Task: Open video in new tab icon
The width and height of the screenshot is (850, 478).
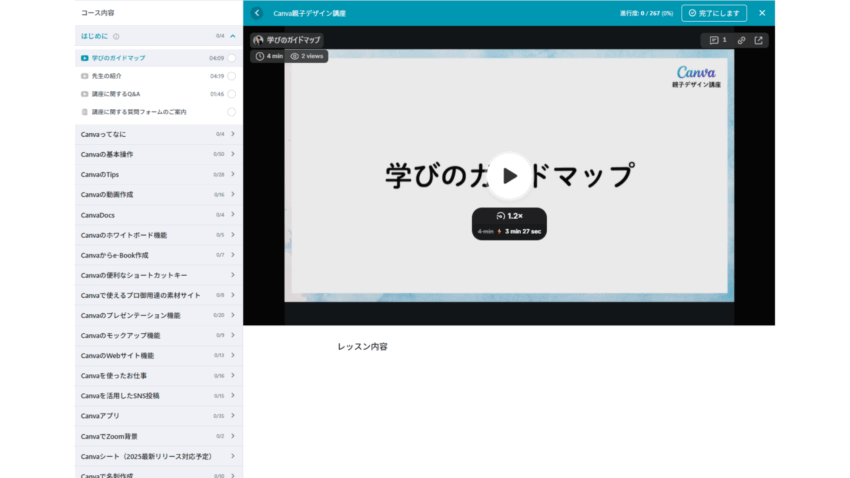Action: 758,40
